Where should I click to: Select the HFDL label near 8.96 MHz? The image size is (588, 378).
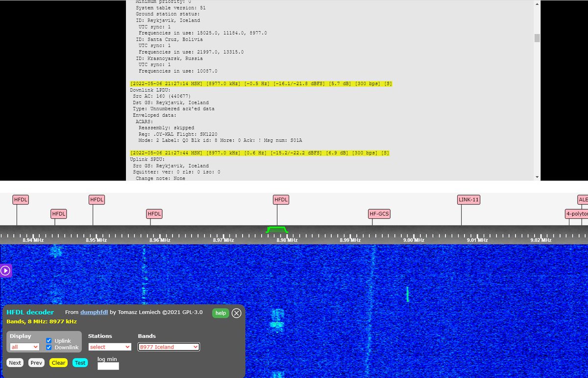(154, 214)
